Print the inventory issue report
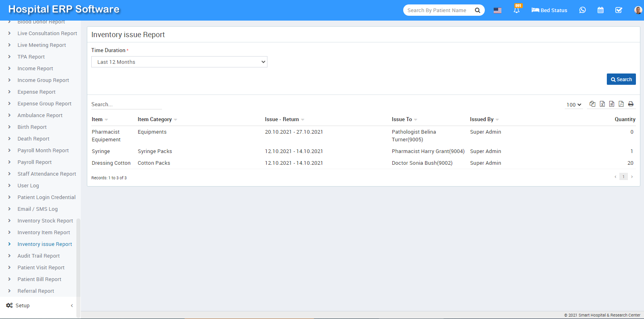The width and height of the screenshot is (644, 319). 631,104
